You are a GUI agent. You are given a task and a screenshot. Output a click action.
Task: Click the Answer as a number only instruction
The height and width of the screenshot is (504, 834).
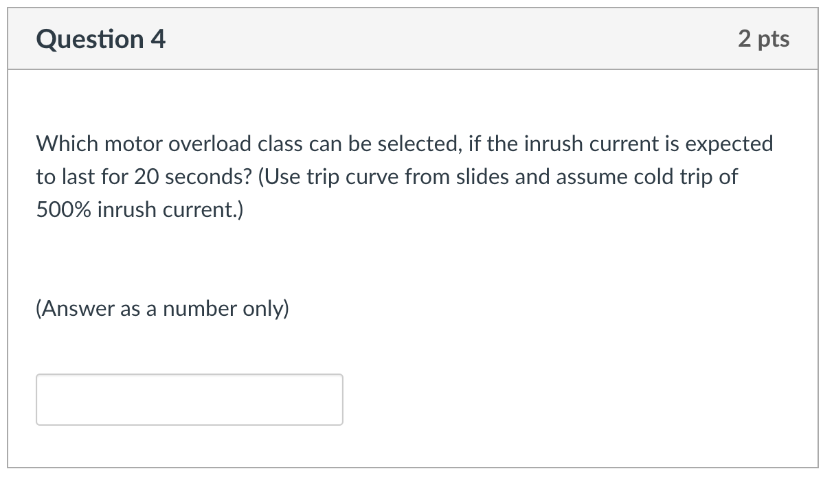(162, 308)
